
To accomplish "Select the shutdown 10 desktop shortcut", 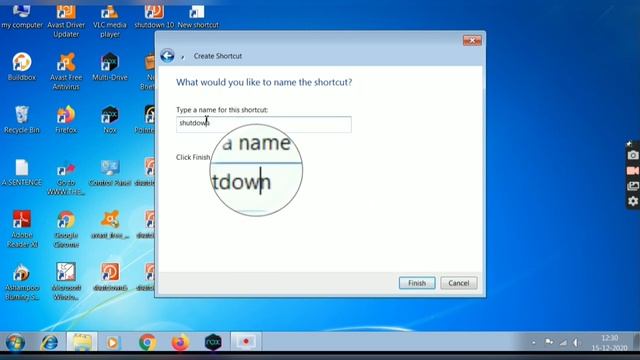I will (154, 16).
